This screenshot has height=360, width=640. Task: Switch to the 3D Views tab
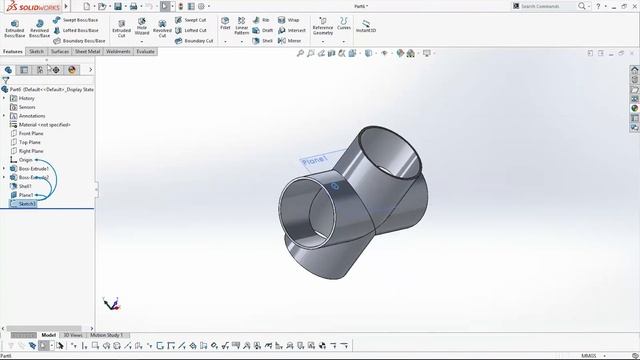point(73,335)
